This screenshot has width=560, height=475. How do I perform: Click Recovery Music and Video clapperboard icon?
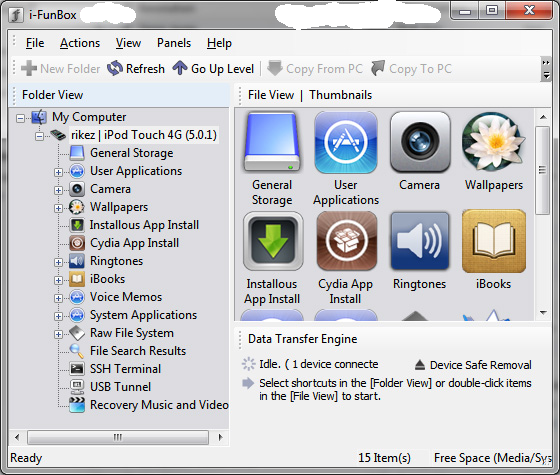pos(77,405)
